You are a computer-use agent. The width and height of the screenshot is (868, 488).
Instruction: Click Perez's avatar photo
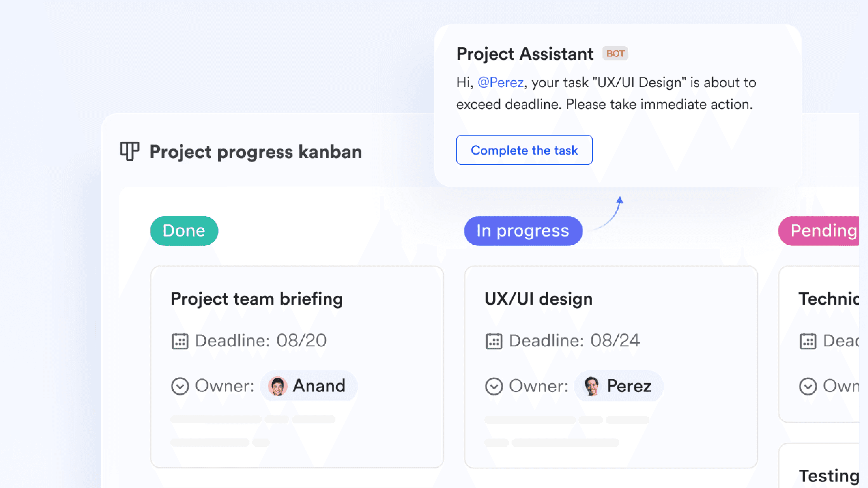[592, 386]
